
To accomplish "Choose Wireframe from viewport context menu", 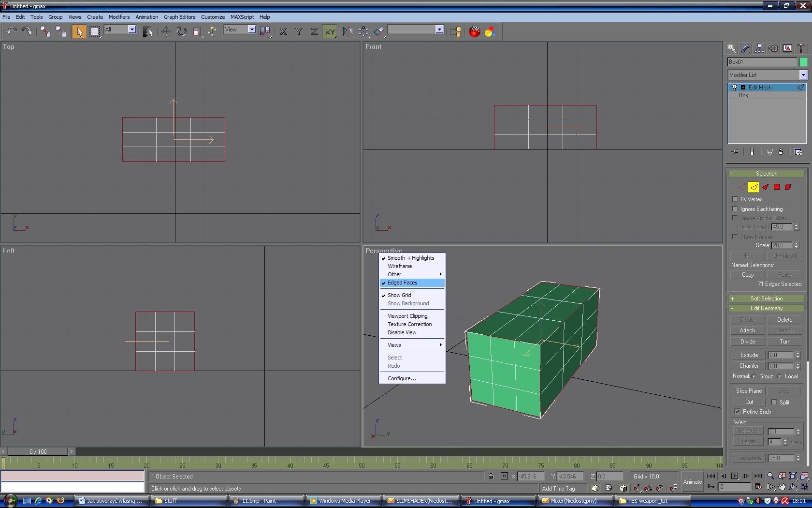I will click(x=412, y=266).
